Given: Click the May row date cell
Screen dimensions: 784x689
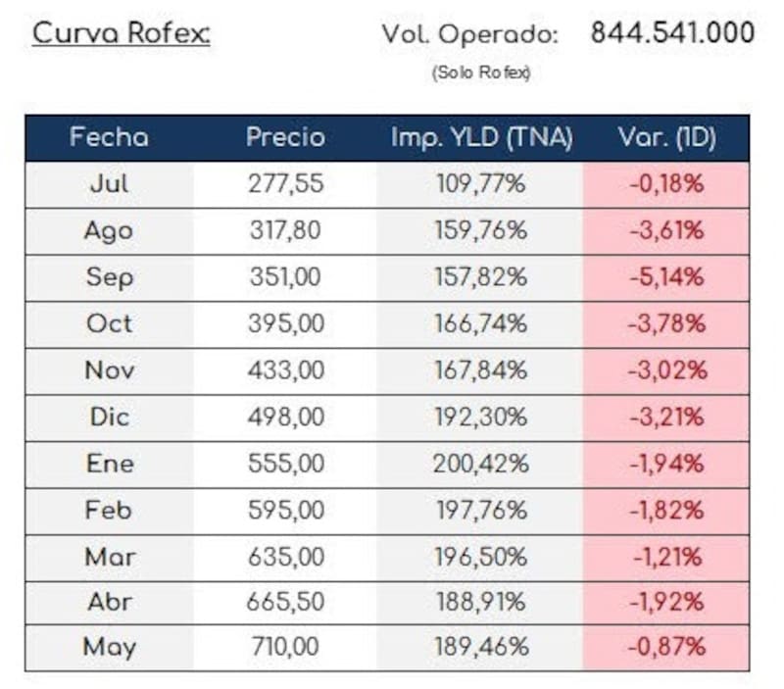Looking at the screenshot, I should tap(109, 648).
